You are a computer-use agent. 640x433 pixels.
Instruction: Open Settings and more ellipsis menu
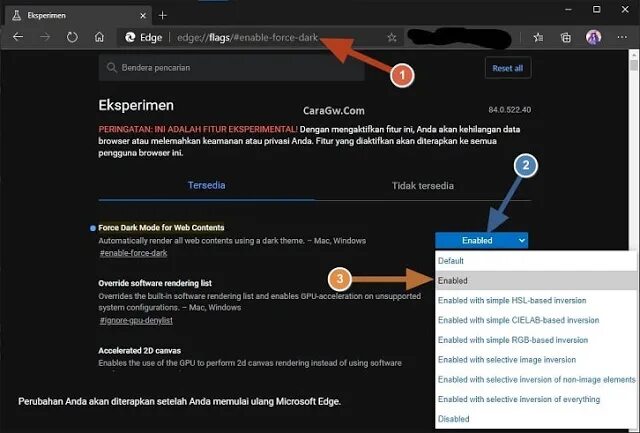[x=622, y=38]
